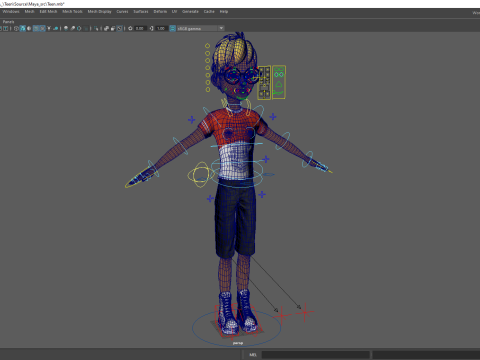This screenshot has width=480, height=360.
Task: Click the arrow beside sRGB gamma
Action: (x=221, y=28)
